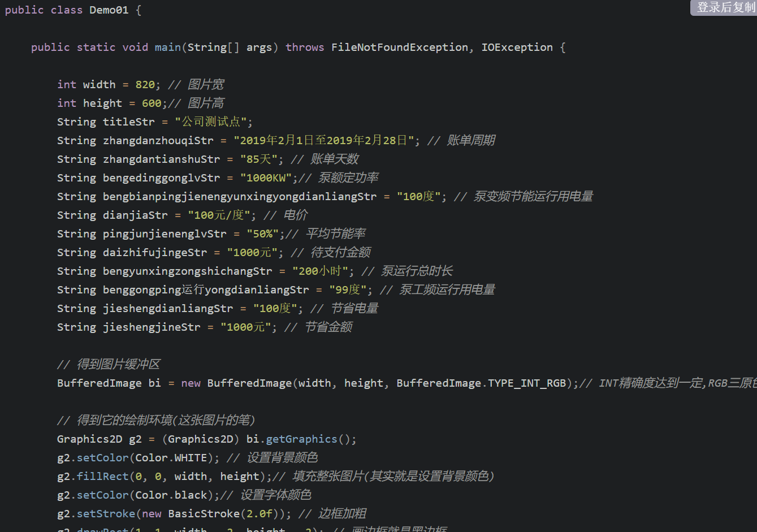Click BasicStroke(2.0f) expression
Viewport: 757px width, 532px height.
point(223,514)
